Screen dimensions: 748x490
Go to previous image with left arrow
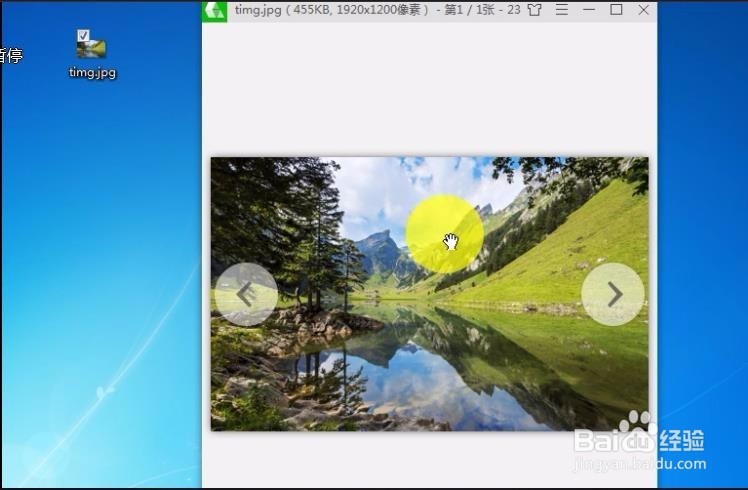coord(246,294)
